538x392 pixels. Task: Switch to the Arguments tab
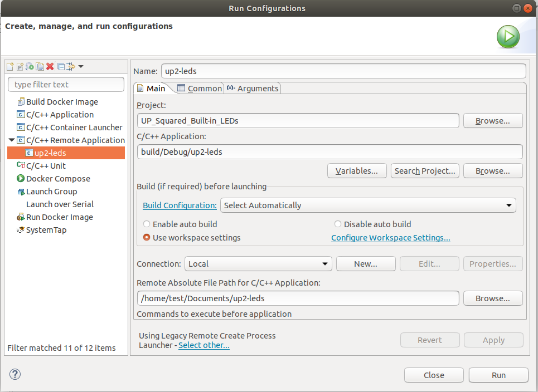(x=253, y=89)
